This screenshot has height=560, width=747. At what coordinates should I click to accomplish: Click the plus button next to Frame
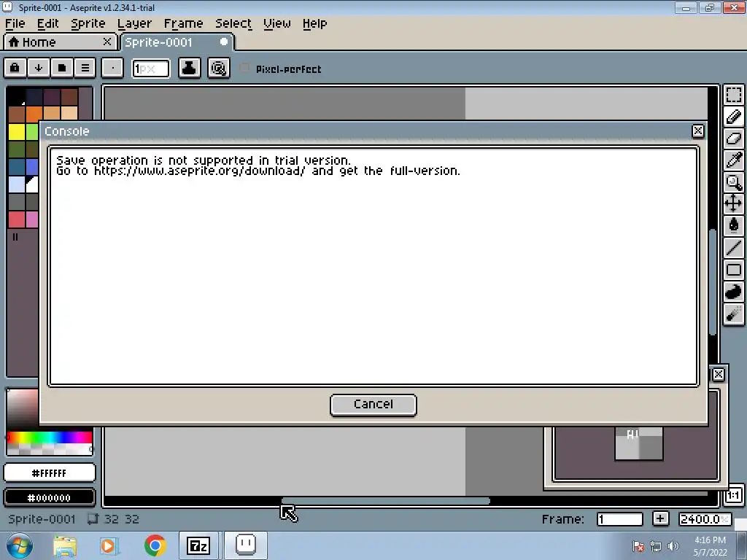pyautogui.click(x=660, y=518)
